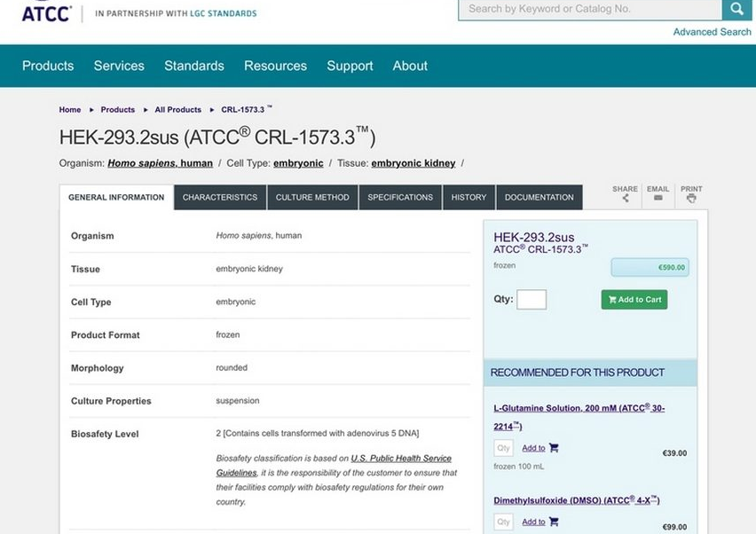
Task: Click the Share icon
Action: tap(626, 198)
